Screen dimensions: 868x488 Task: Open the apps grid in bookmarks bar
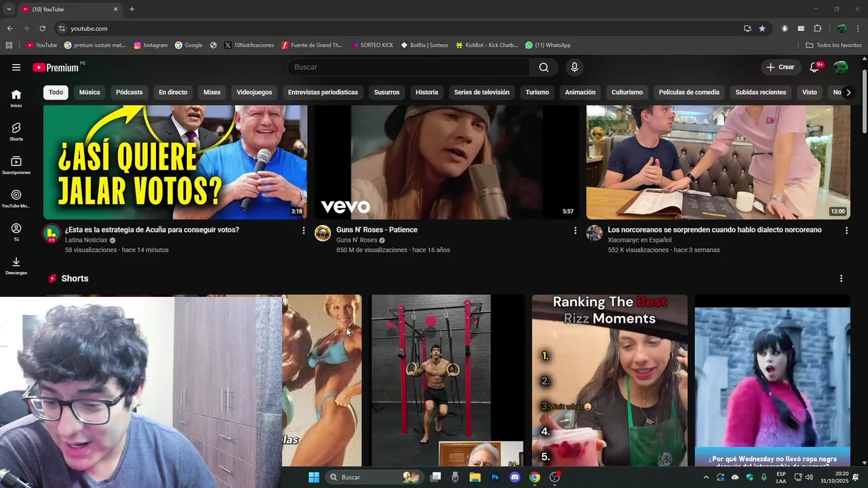(9, 45)
